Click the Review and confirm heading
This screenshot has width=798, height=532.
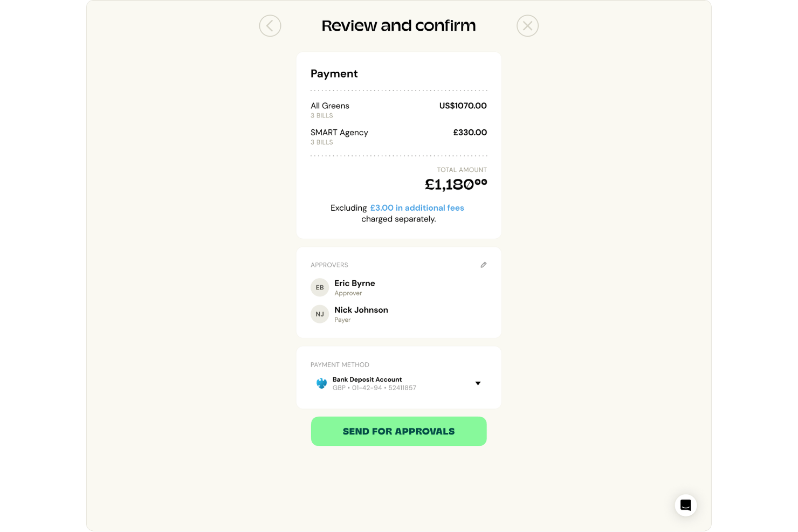pos(398,25)
